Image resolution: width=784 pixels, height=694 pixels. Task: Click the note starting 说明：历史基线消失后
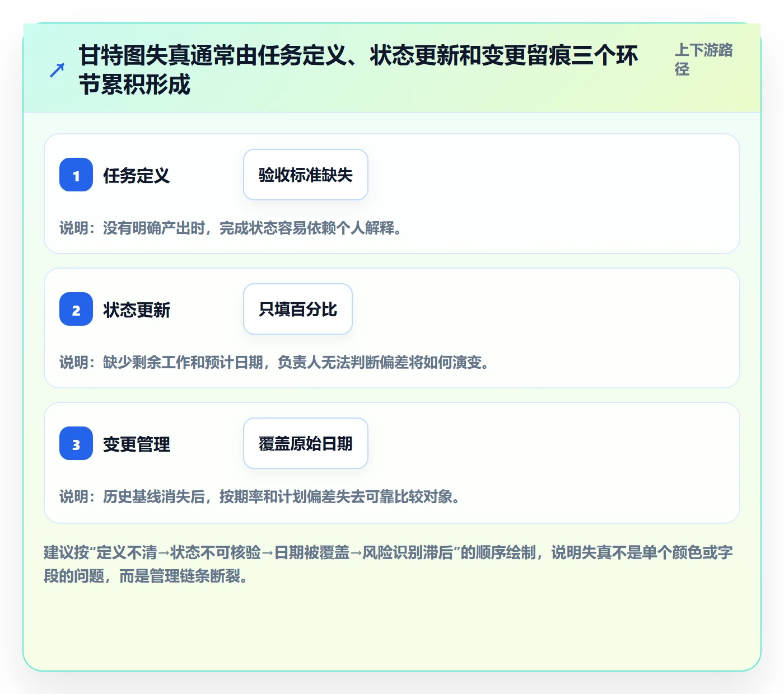pos(260,497)
